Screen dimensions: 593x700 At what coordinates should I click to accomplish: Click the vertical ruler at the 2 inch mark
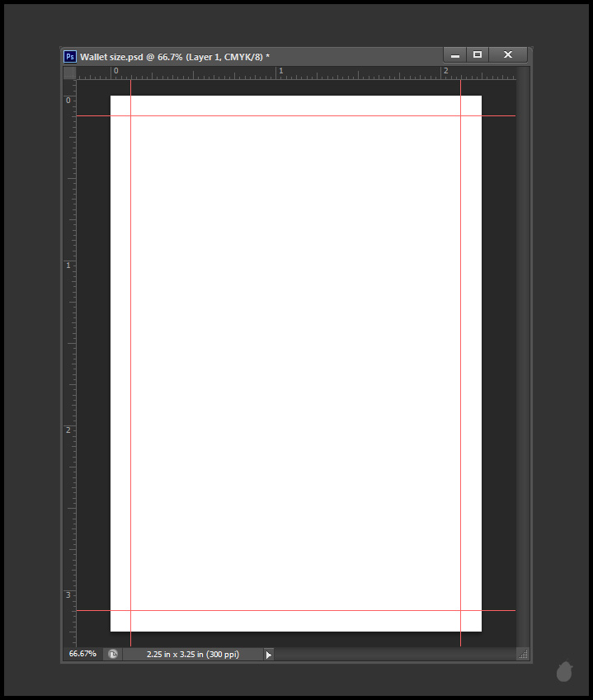coord(69,429)
